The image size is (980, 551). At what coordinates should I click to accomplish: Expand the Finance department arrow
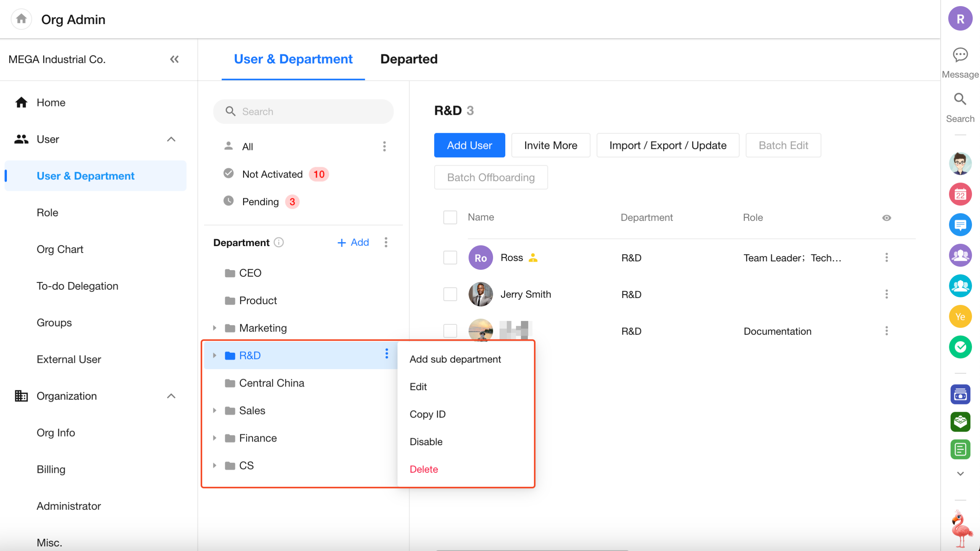[x=215, y=438]
